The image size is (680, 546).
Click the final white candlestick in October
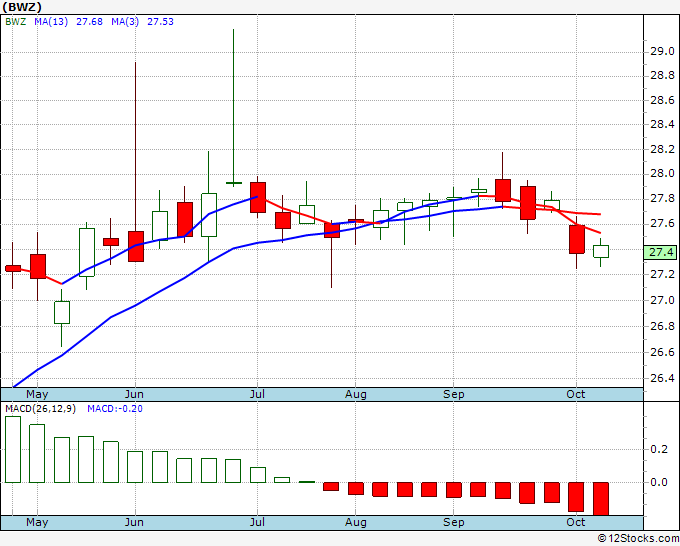[601, 251]
